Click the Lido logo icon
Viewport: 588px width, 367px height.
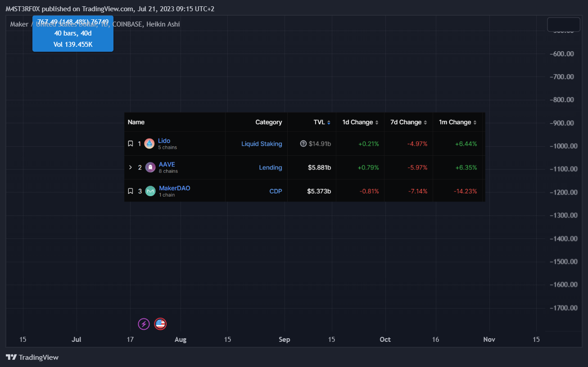tap(149, 144)
